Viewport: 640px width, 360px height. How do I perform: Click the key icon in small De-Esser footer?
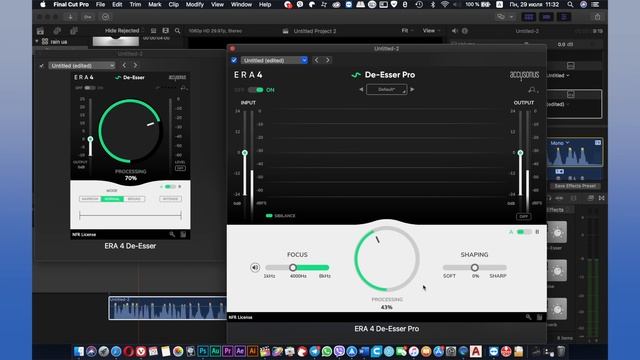pos(172,234)
